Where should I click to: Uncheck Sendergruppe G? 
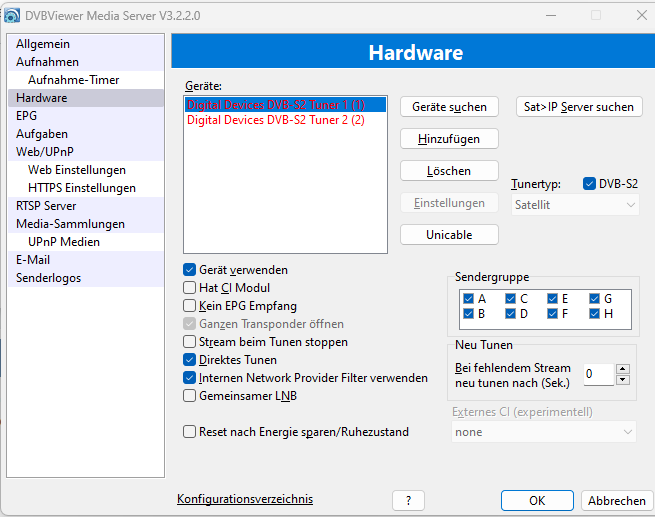tap(594, 299)
